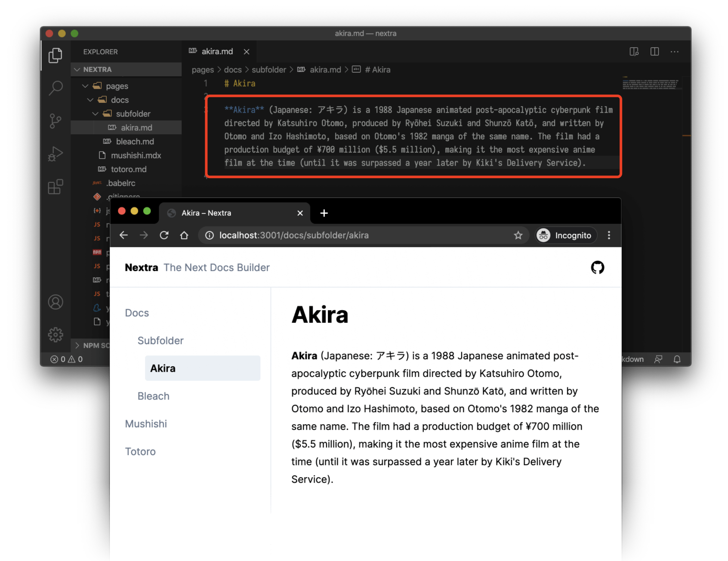Image resolution: width=728 pixels, height=561 pixels.
Task: Bookmark this page with the star
Action: coord(518,235)
